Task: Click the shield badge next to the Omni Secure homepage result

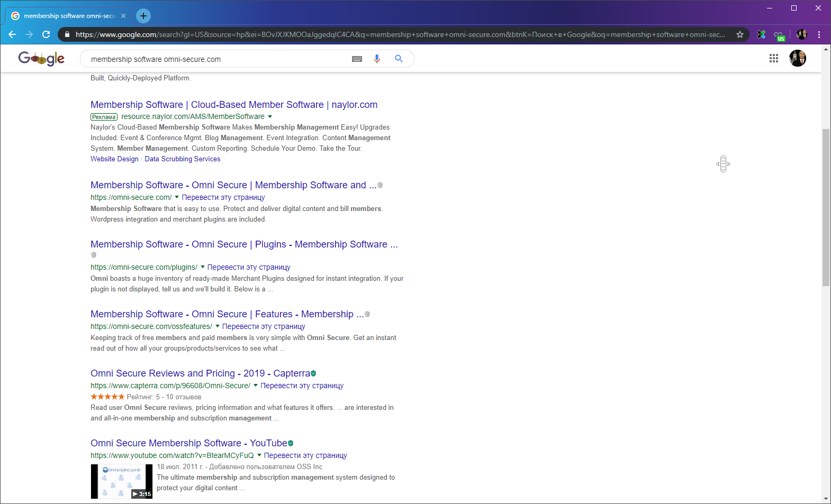Action: click(x=380, y=185)
